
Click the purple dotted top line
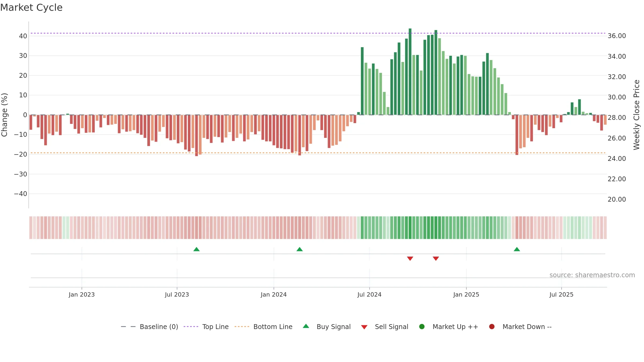click(x=318, y=33)
